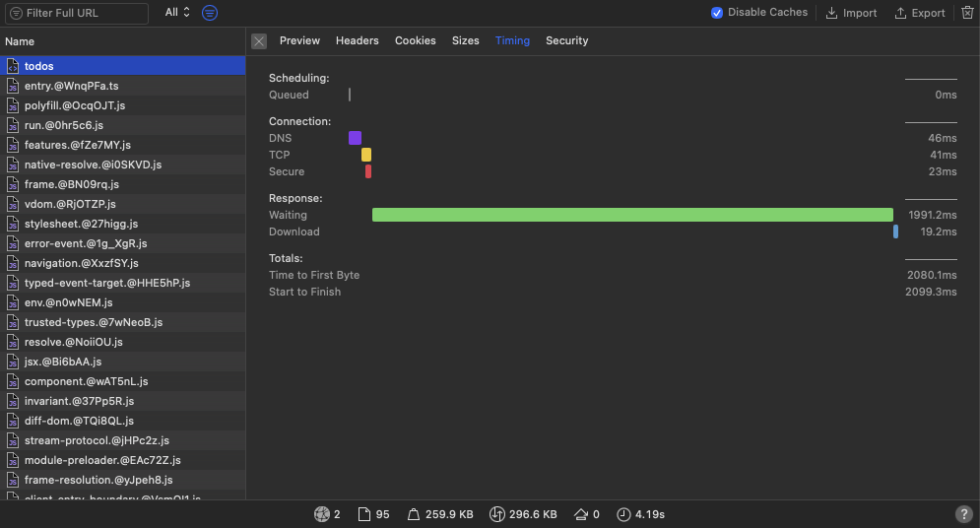Switch to the Headers tab
The image size is (980, 528).
(357, 40)
